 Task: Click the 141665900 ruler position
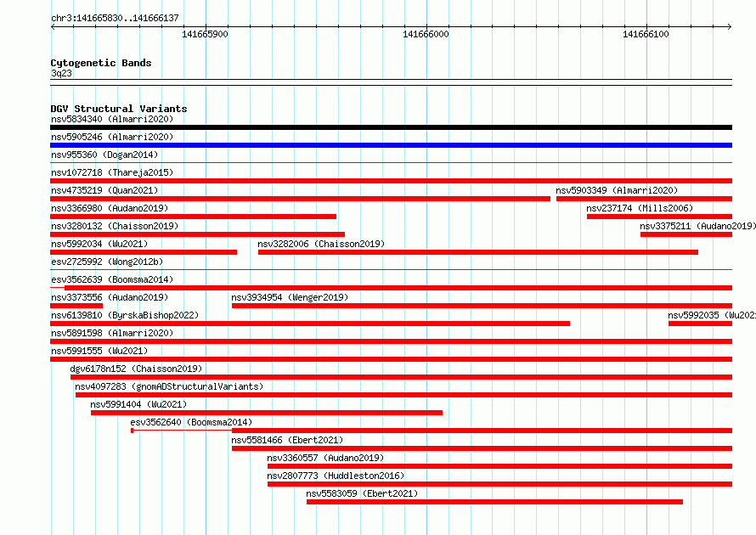tap(205, 34)
